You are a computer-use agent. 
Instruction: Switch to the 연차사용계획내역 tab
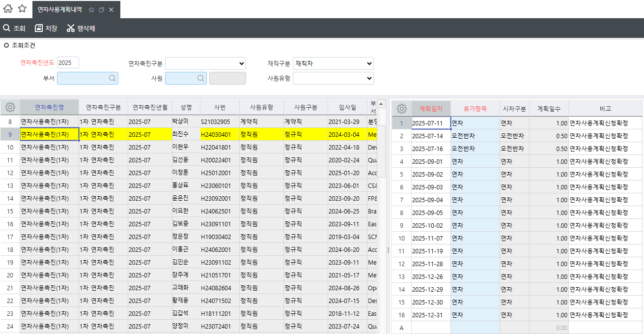59,10
